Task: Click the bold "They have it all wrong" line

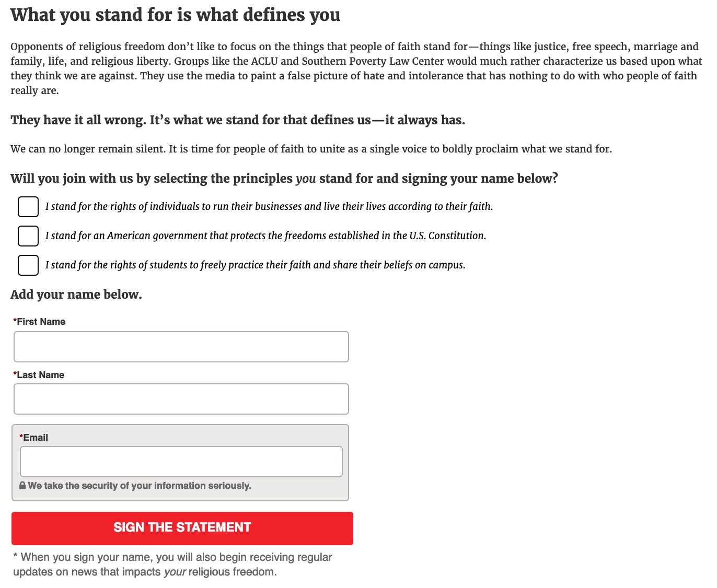Action: point(238,120)
